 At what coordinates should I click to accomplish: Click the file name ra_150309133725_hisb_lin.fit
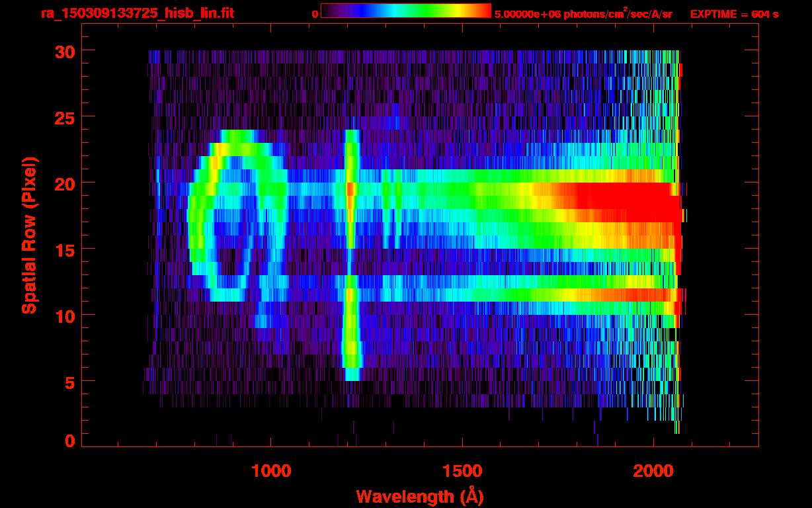coord(137,13)
